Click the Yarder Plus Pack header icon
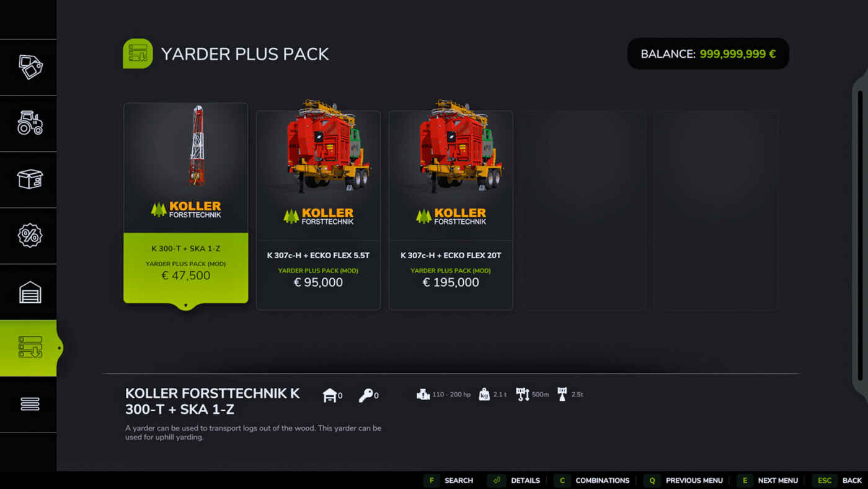 coord(138,53)
